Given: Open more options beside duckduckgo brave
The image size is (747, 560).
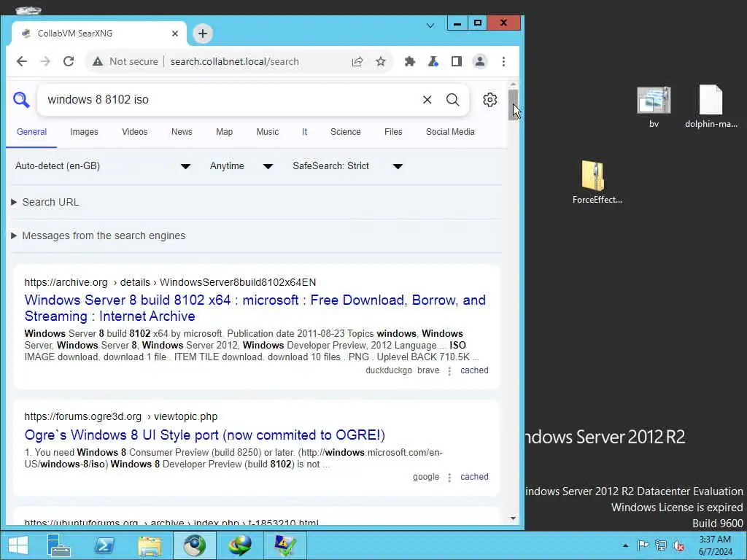Looking at the screenshot, I should pos(449,371).
